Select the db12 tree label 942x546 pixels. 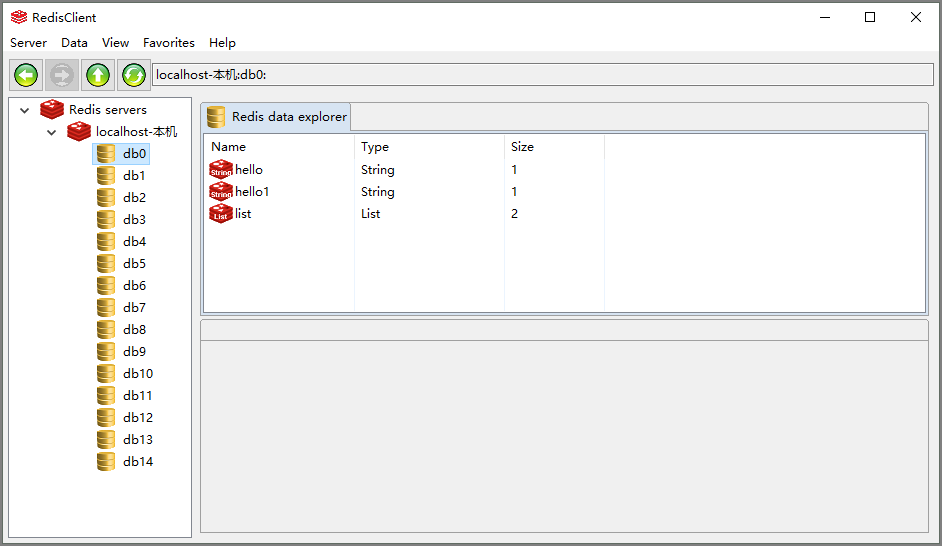click(138, 417)
